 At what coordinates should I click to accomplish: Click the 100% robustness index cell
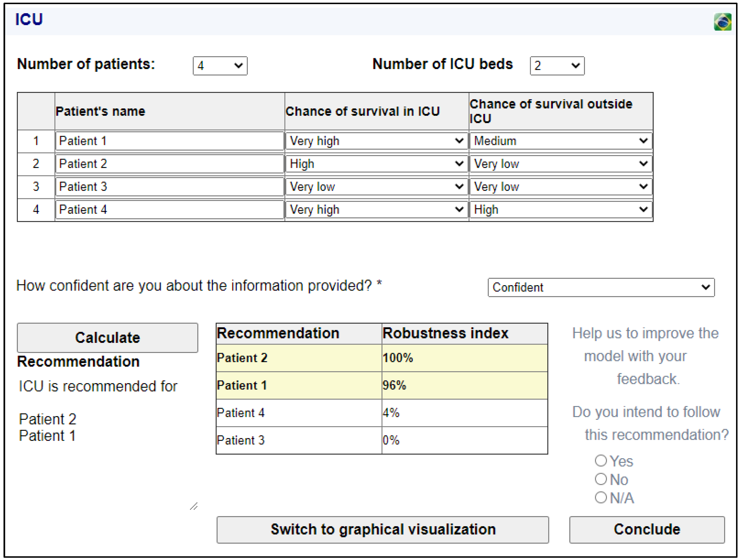point(465,358)
